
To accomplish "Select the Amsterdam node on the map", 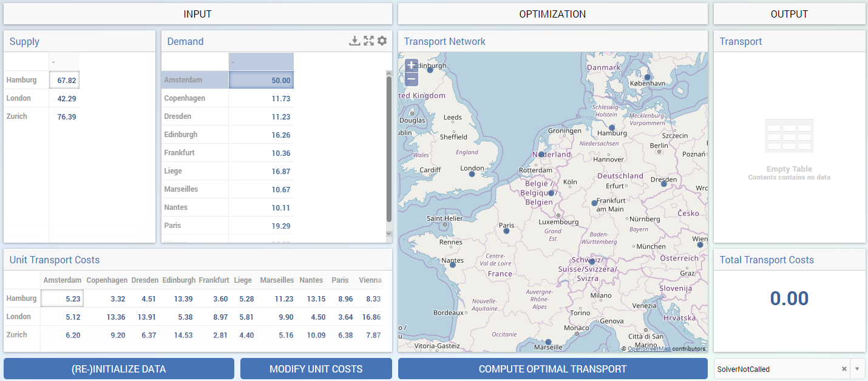I will (x=541, y=154).
